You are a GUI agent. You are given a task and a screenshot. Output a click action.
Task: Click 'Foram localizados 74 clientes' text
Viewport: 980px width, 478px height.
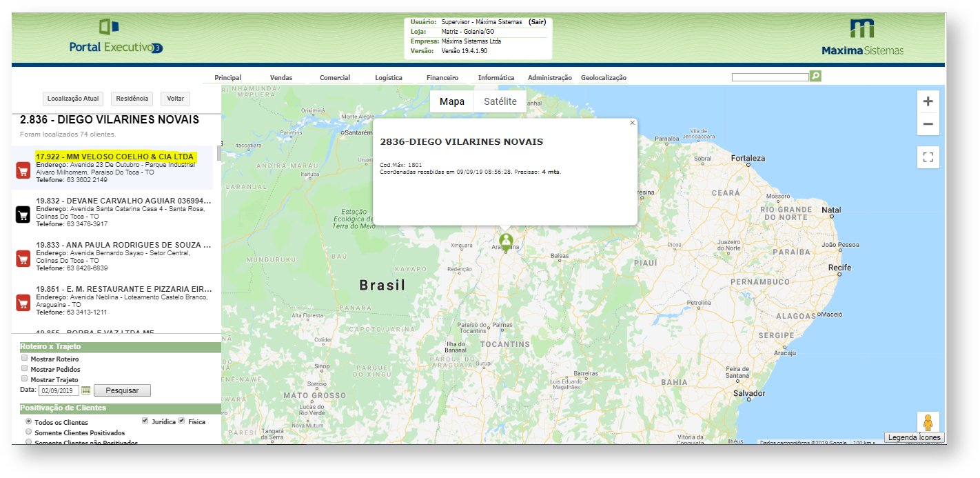(x=68, y=135)
